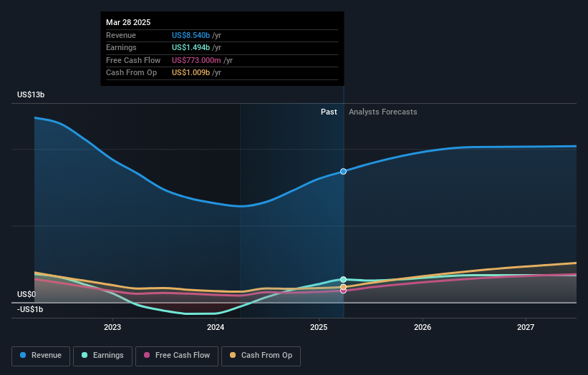Click the Analysts Forecasts label
588x375 pixels.
click(x=383, y=112)
